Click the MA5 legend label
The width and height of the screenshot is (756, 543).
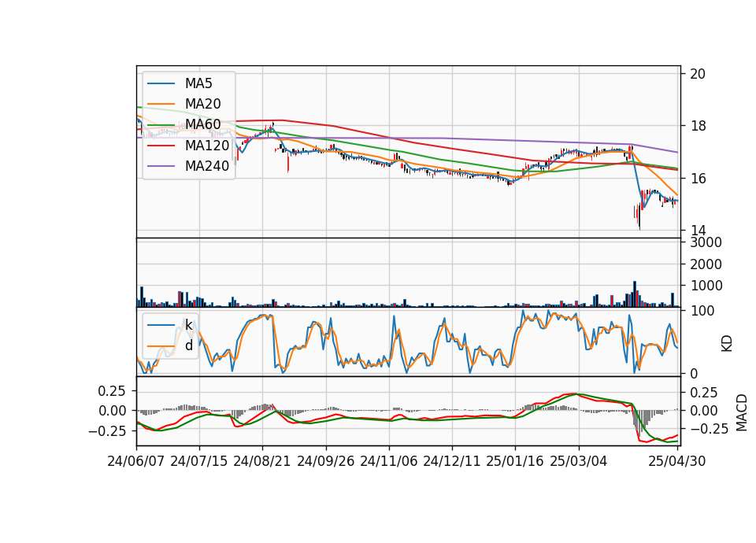pyautogui.click(x=198, y=83)
